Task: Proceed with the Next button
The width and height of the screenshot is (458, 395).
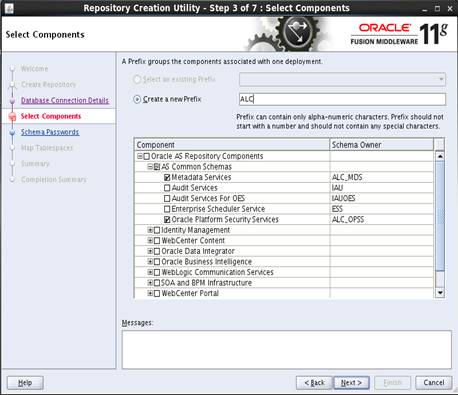Action: coord(351,383)
